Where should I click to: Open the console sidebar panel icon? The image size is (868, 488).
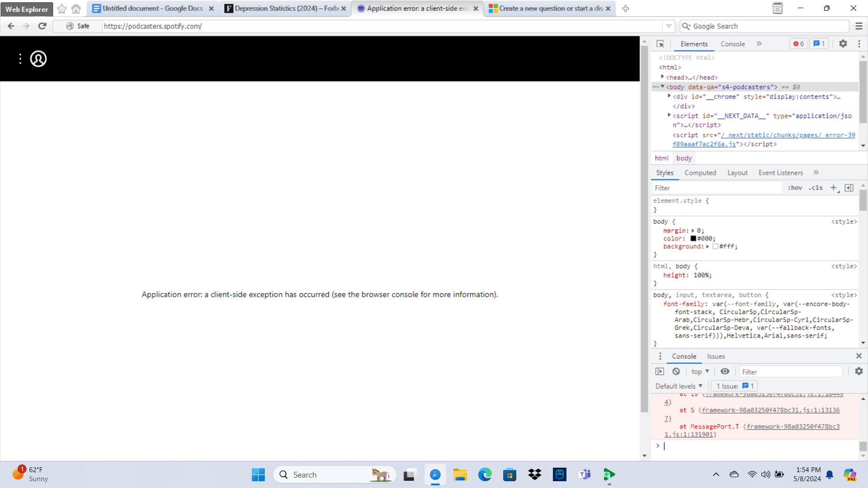(660, 371)
